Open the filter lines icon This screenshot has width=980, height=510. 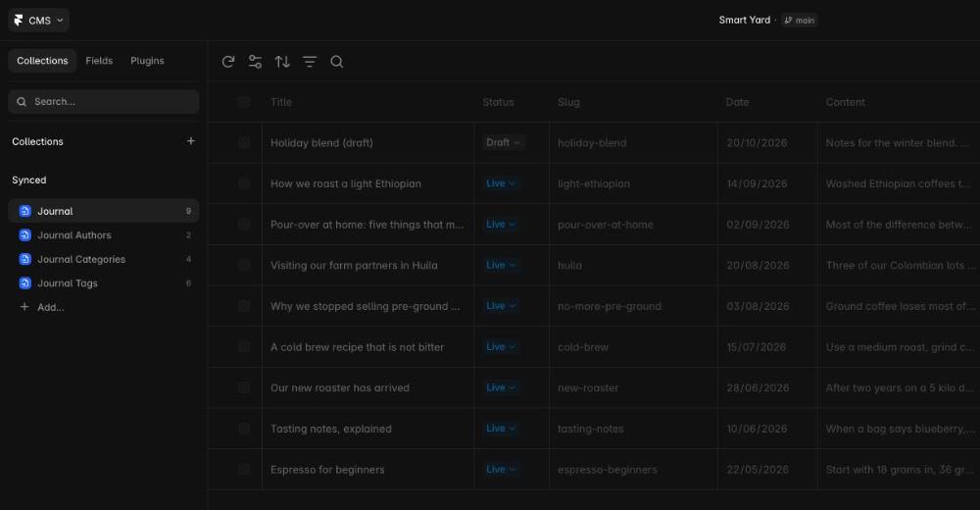pos(310,62)
